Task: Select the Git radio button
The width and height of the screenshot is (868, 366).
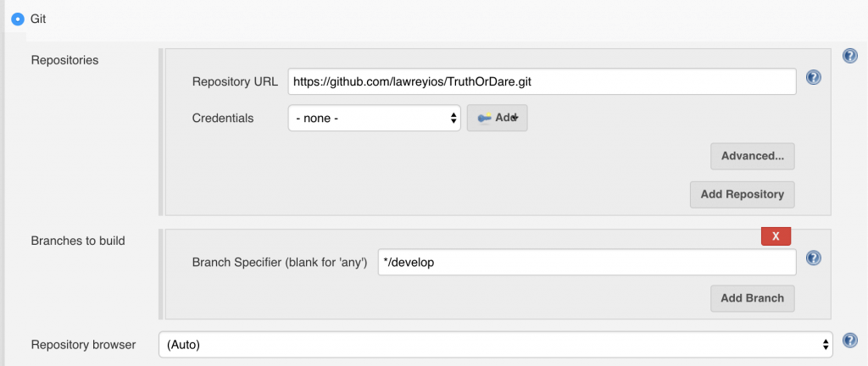Action: 18,17
